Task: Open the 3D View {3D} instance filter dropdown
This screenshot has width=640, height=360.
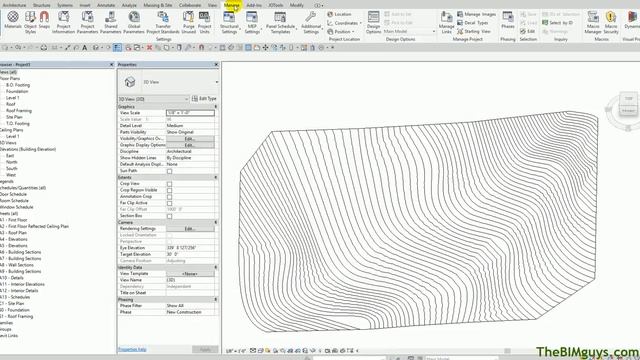Action: pos(153,99)
